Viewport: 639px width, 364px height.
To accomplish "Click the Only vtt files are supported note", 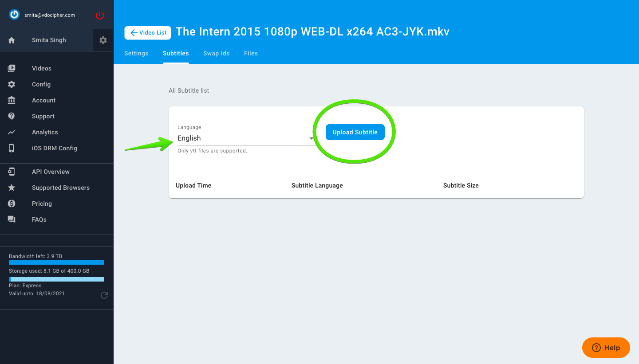I will [x=212, y=151].
